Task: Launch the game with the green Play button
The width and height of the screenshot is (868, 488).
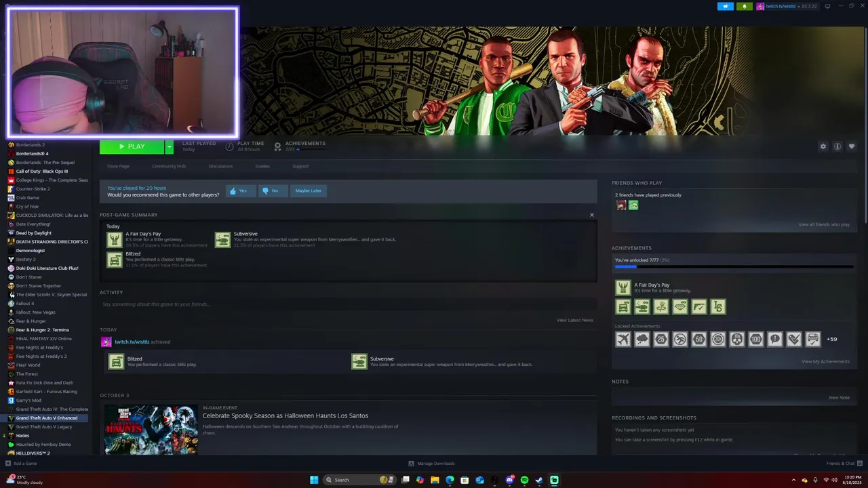Action: click(x=132, y=146)
